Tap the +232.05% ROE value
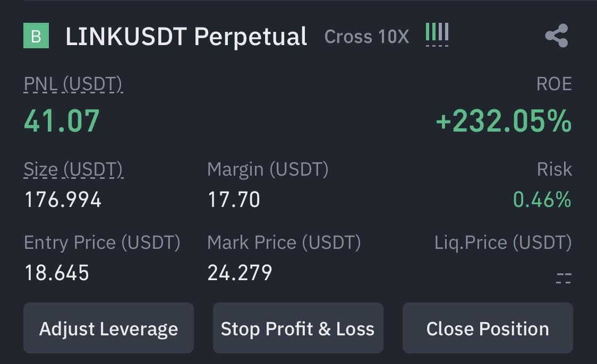 (x=504, y=122)
